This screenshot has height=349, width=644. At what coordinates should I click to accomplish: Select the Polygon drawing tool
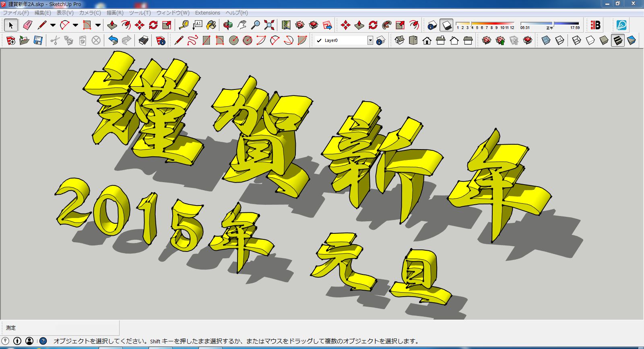pyautogui.click(x=248, y=40)
